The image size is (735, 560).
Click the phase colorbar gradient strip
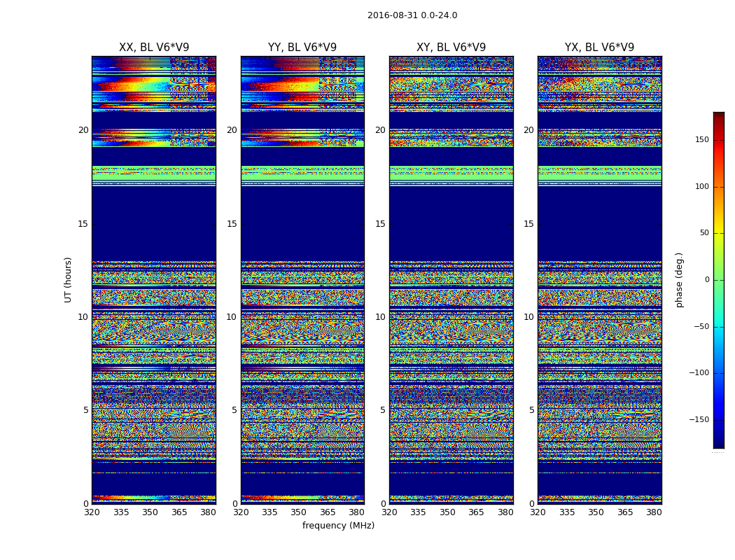[x=719, y=280]
